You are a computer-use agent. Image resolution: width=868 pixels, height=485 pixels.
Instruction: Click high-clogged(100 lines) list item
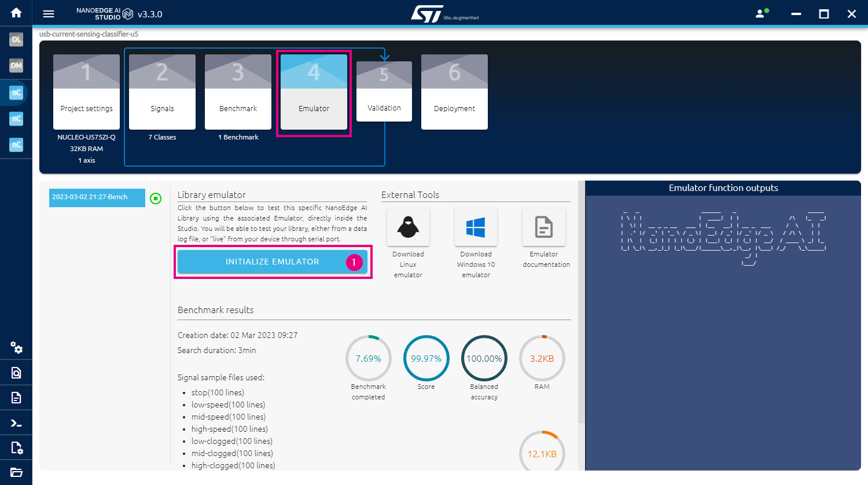(x=233, y=465)
